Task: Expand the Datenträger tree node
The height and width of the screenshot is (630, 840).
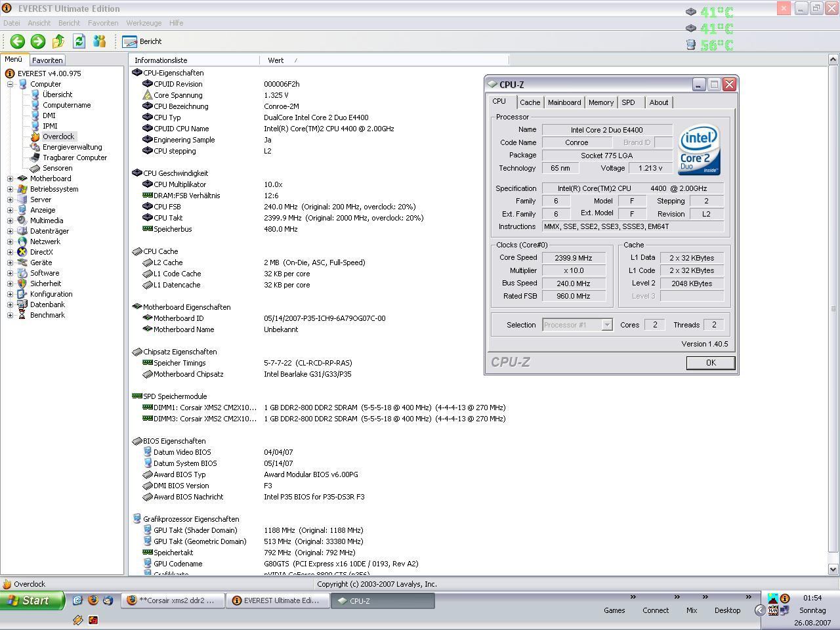Action: 10,231
